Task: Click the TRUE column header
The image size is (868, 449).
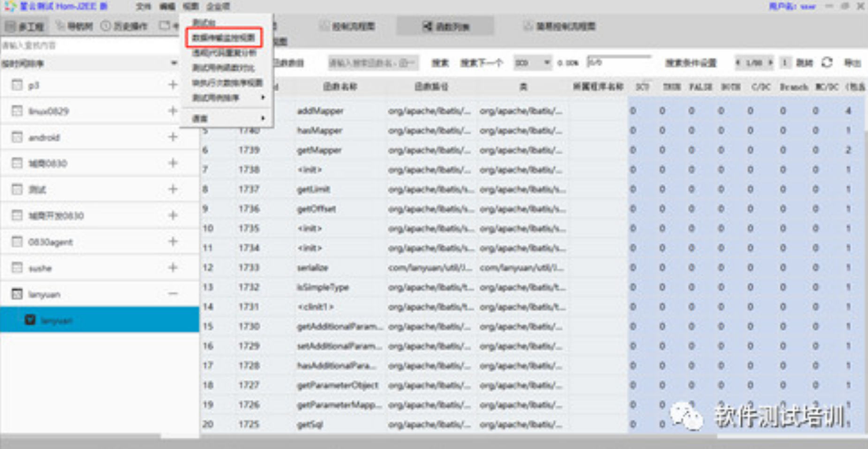Action: (x=671, y=87)
